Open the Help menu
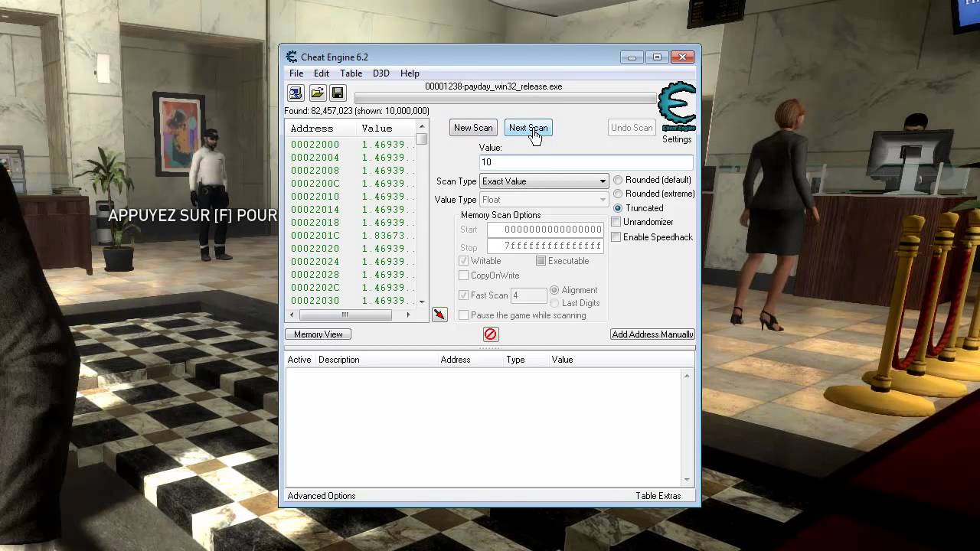980x551 pixels. pyautogui.click(x=410, y=73)
